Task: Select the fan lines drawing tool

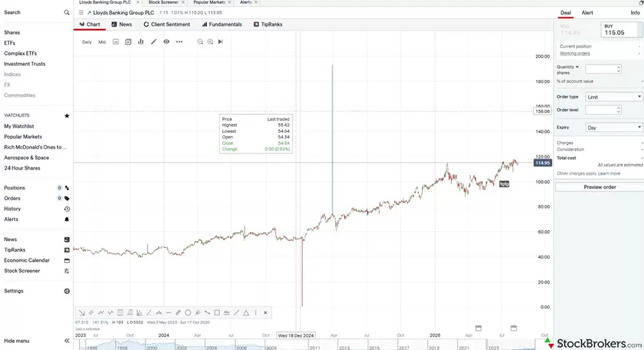Action: (140, 313)
